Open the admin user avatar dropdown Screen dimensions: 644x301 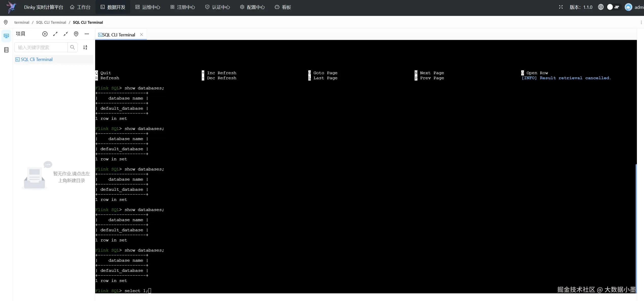point(628,7)
